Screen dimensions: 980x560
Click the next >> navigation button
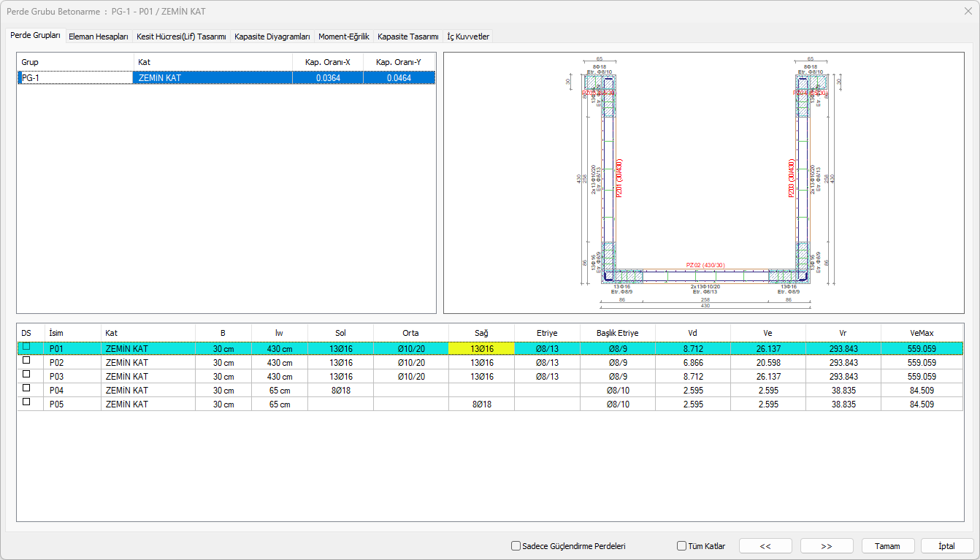point(827,546)
